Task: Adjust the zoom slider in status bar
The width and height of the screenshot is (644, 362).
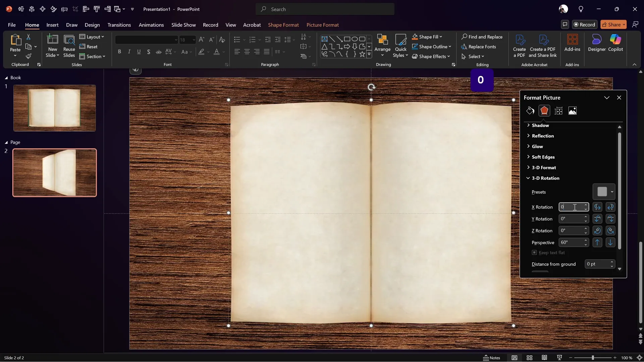Action: pyautogui.click(x=593, y=358)
